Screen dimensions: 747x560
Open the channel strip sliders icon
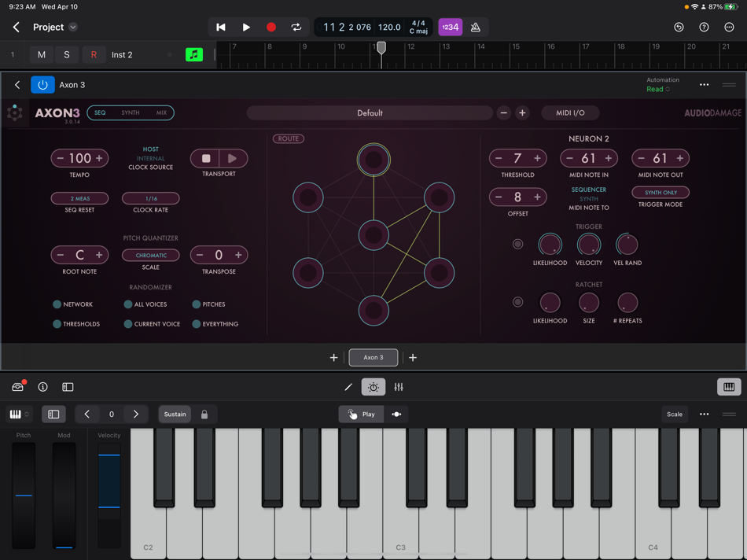[399, 386]
